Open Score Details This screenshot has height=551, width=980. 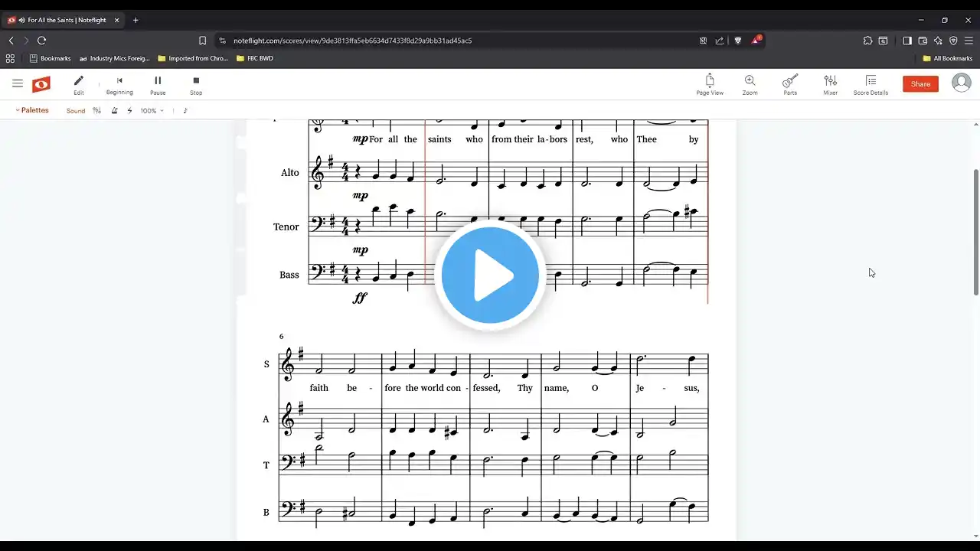(x=871, y=84)
